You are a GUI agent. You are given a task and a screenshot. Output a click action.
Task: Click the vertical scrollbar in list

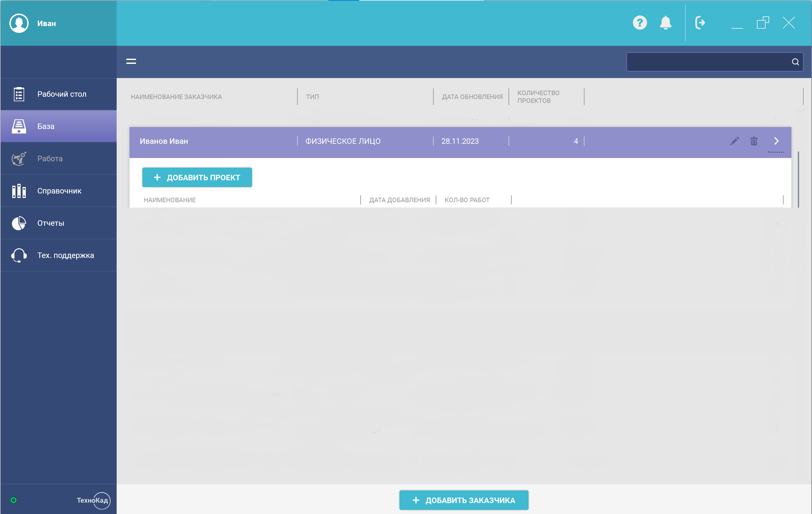[798, 180]
